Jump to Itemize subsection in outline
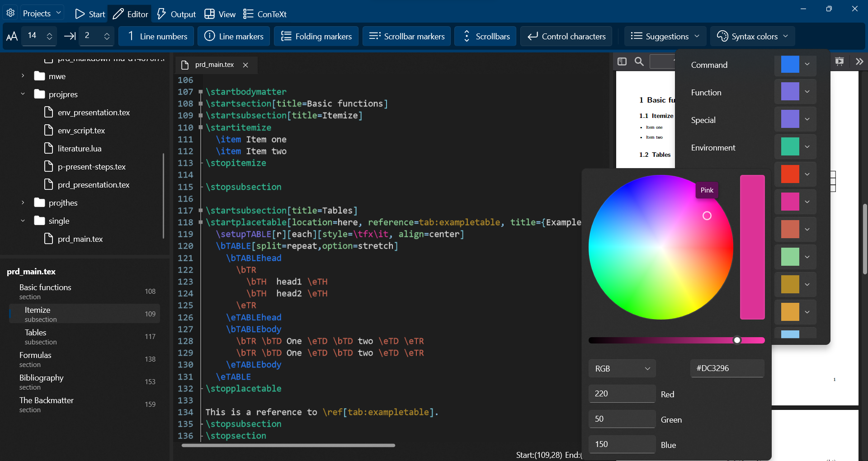 85,314
